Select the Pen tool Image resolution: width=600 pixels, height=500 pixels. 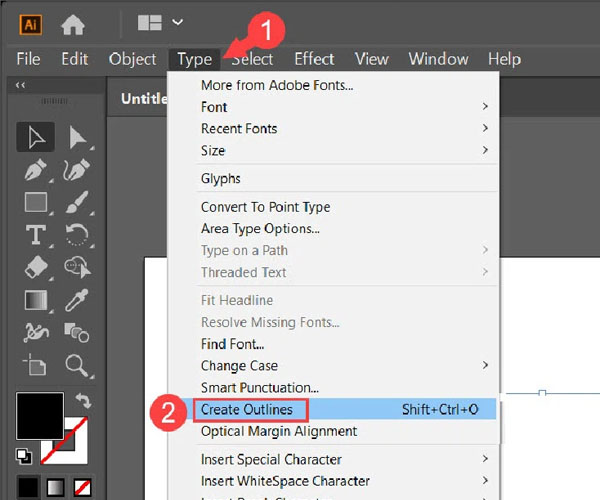pos(36,169)
